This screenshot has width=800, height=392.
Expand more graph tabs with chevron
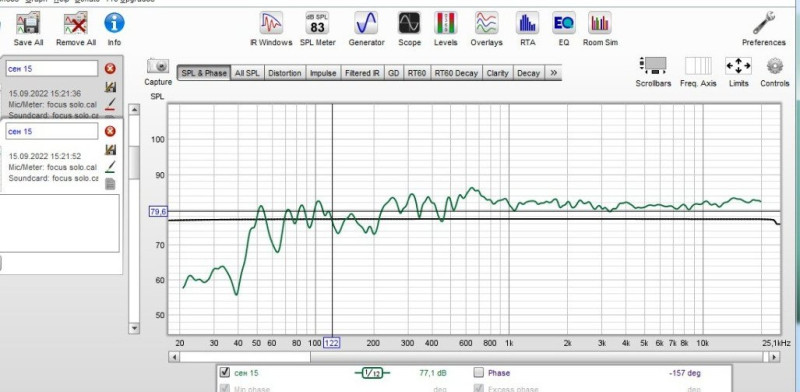tap(554, 72)
